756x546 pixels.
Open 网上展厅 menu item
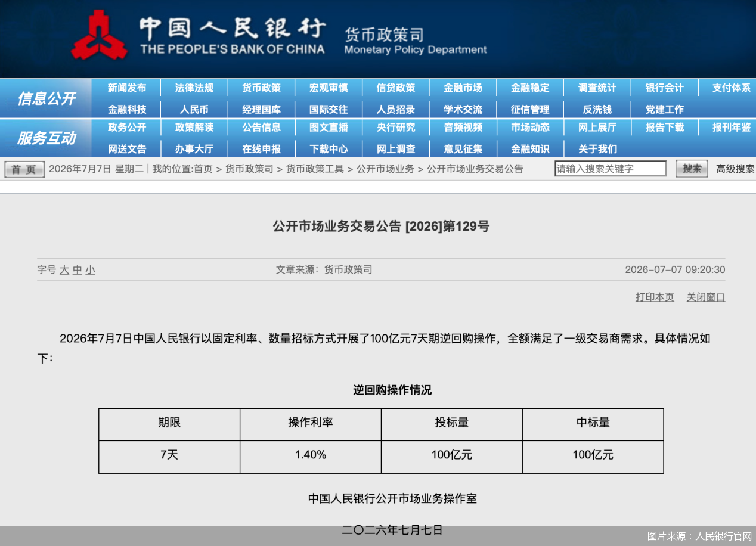point(597,127)
